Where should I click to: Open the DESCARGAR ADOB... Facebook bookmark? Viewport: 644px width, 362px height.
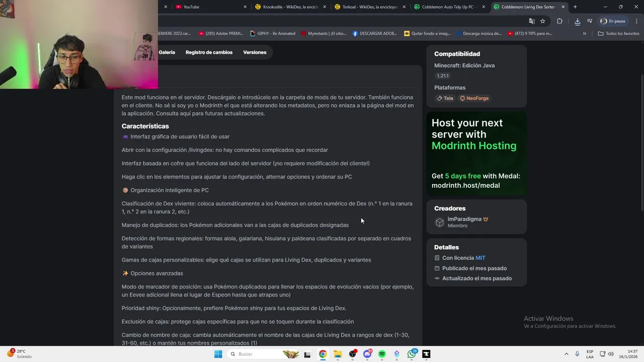[x=375, y=34]
